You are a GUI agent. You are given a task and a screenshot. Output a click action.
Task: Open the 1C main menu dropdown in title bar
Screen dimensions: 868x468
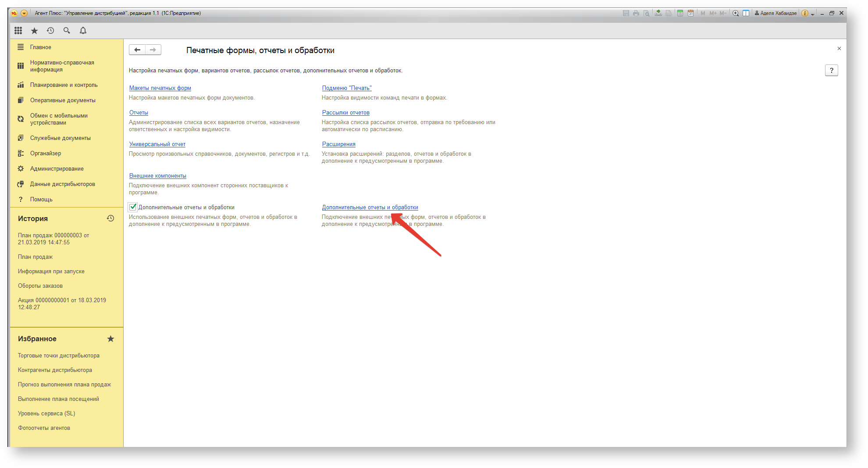24,13
